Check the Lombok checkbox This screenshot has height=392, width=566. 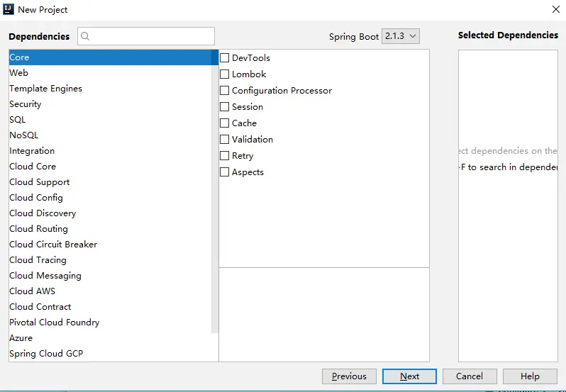[225, 74]
